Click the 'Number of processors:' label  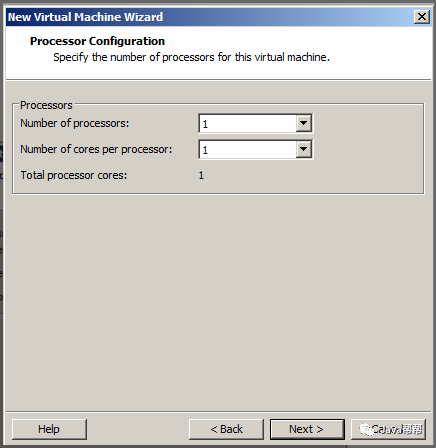click(74, 123)
